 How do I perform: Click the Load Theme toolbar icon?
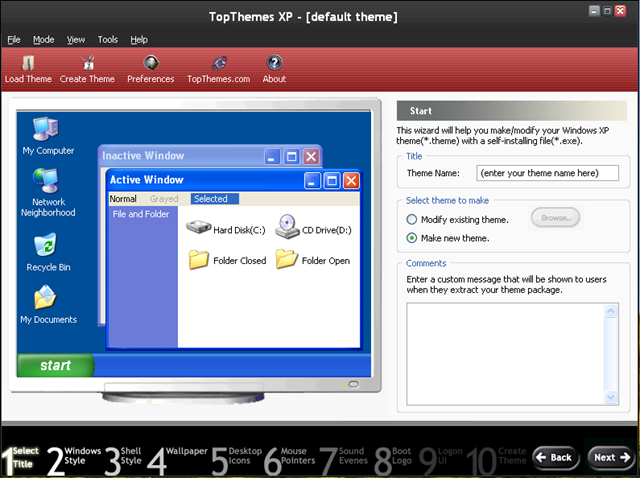[28, 69]
